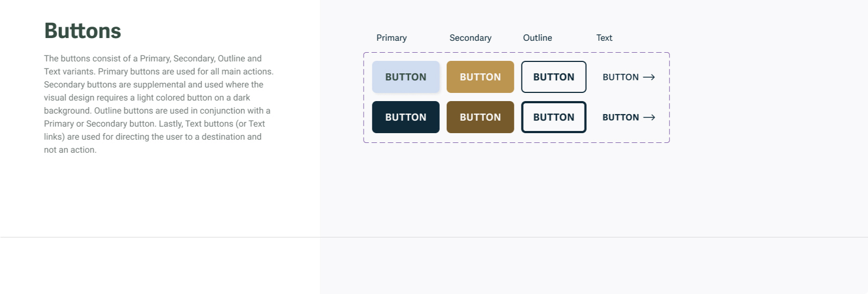The width and height of the screenshot is (868, 294).
Task: Click the light blue Primary button
Action: click(405, 77)
